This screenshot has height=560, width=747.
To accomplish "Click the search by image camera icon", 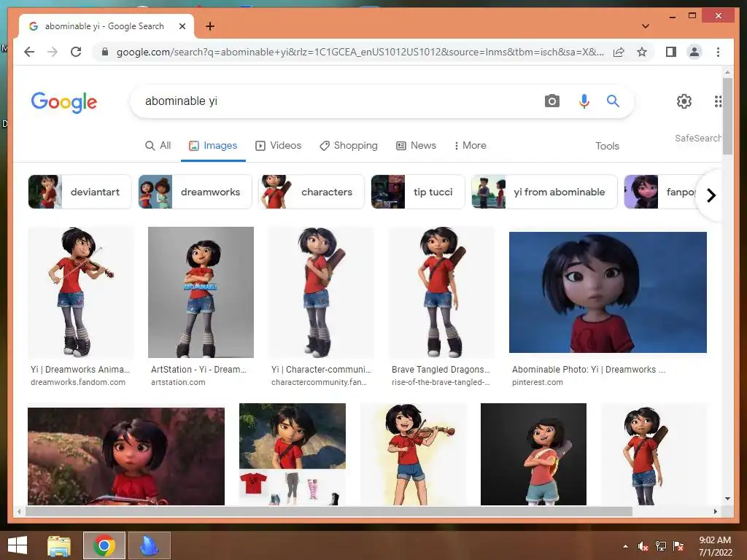I will [551, 101].
